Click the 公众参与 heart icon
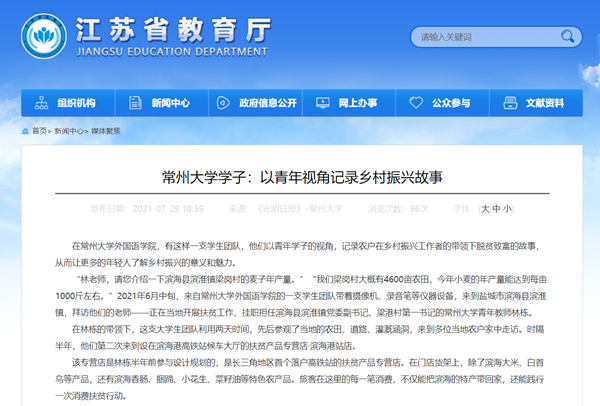 [417, 103]
